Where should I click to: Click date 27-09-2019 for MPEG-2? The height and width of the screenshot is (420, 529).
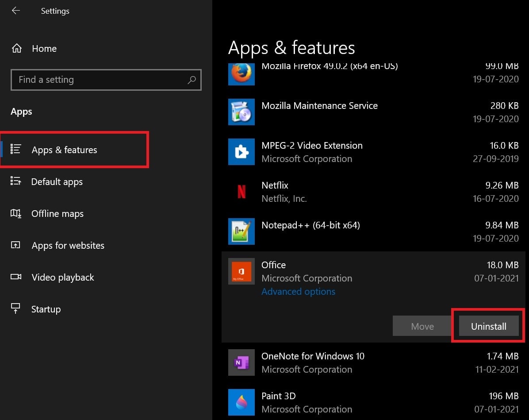pyautogui.click(x=495, y=159)
